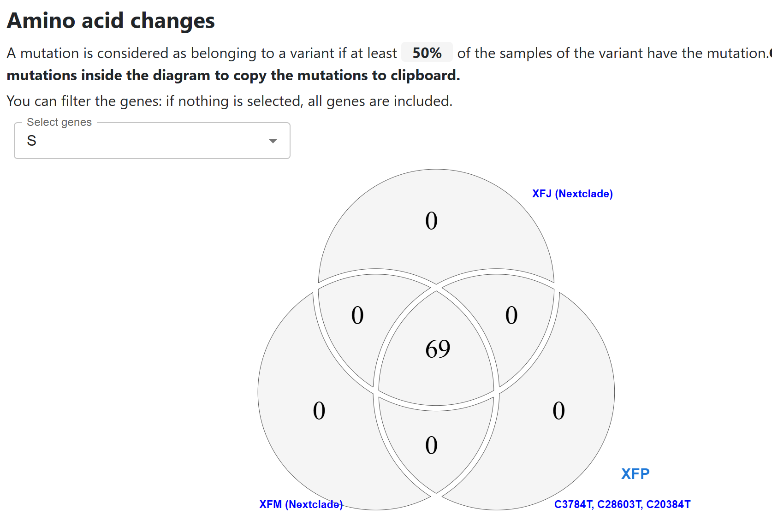Open the XFM (Nextclade) variant label

click(x=301, y=504)
